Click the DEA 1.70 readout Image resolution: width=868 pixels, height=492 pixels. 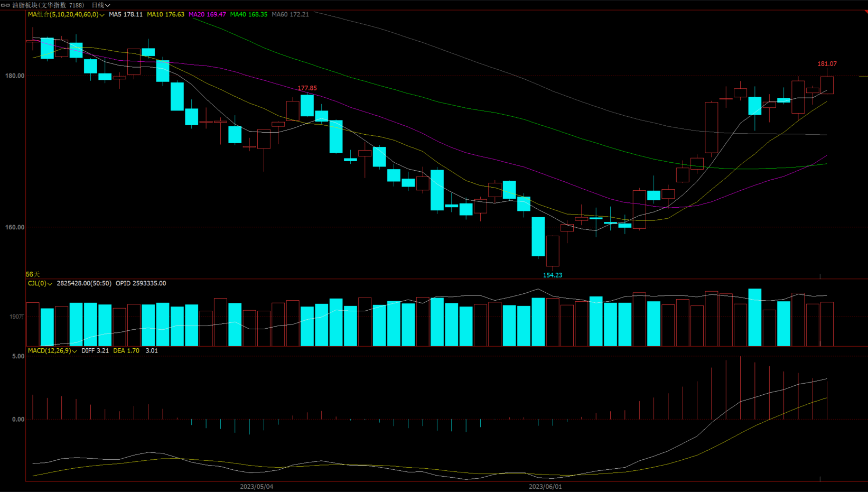(126, 351)
